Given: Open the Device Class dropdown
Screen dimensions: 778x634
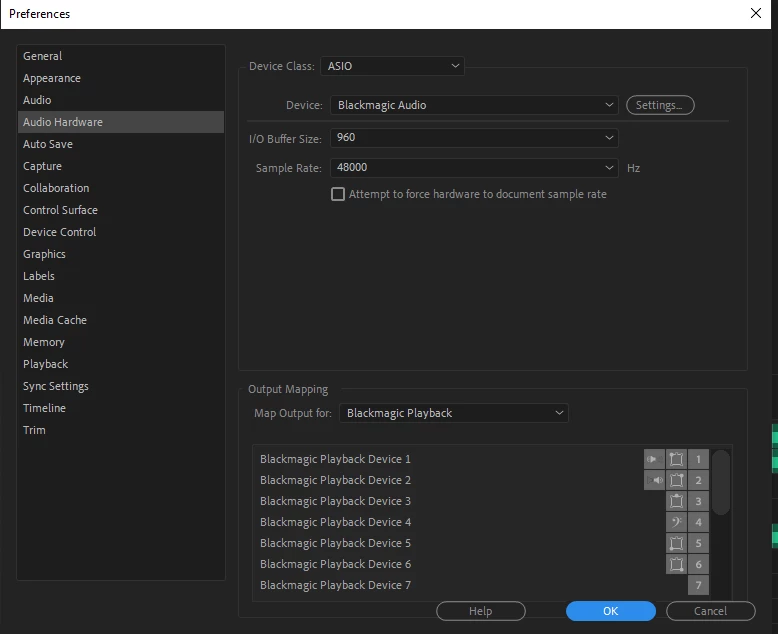Looking at the screenshot, I should coord(392,66).
